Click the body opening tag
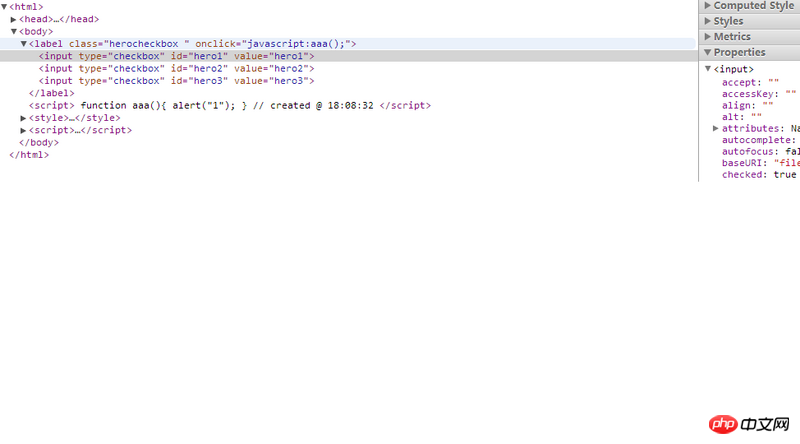Screen dimensions: 800x444 point(36,32)
